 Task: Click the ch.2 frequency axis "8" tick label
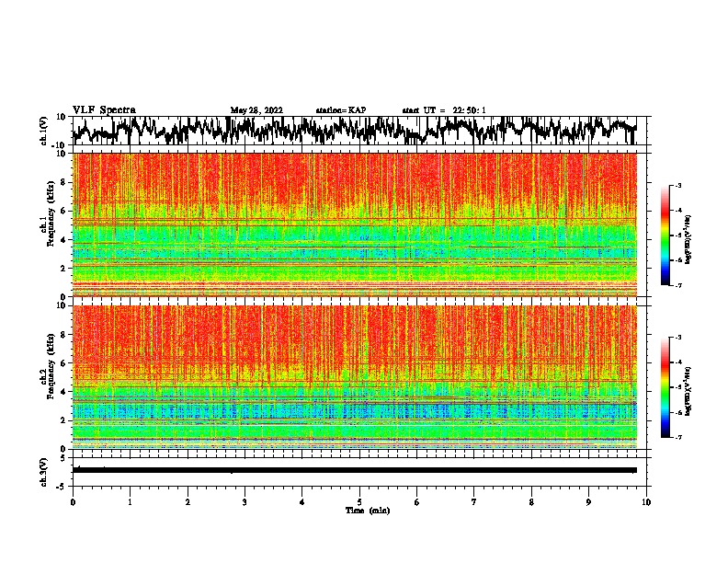point(64,335)
